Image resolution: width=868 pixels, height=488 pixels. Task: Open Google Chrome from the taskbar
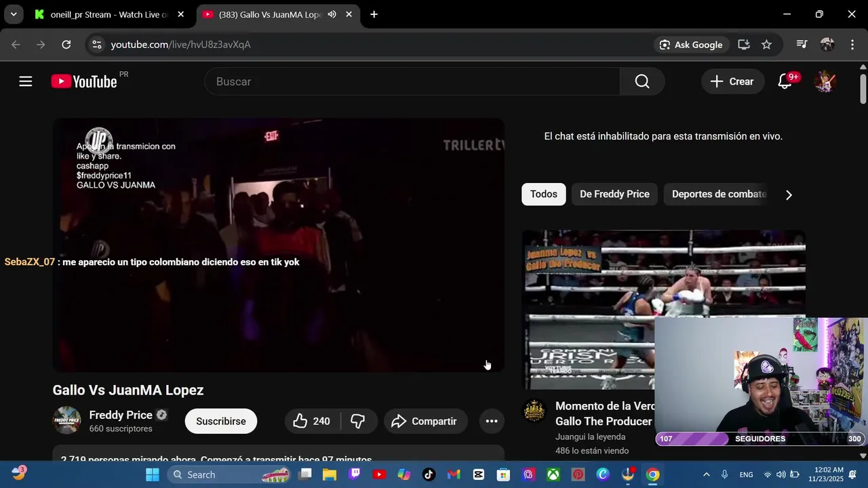coord(652,474)
